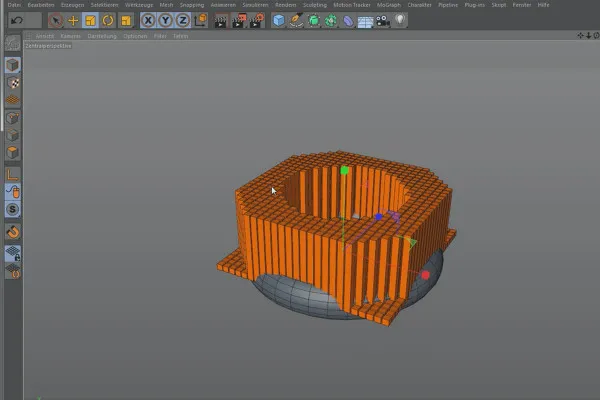The width and height of the screenshot is (600, 400).
Task: Render to Picture Viewer icon
Action: 239,21
